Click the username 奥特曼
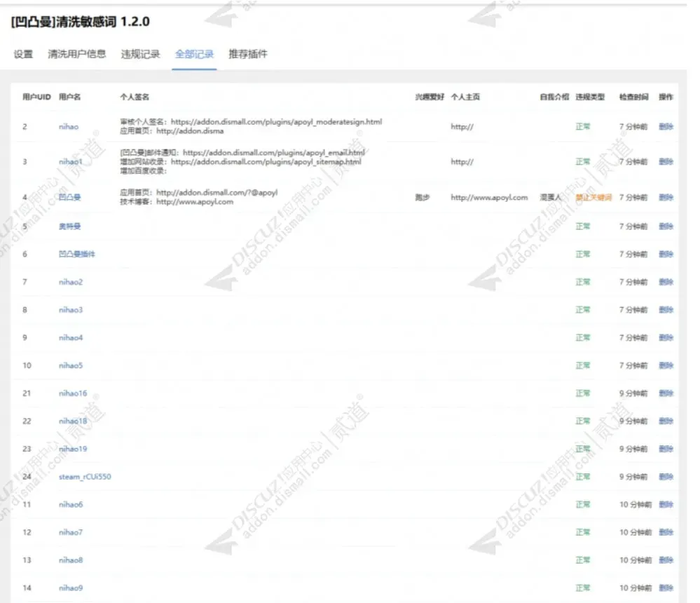Screen dimensions: 700x603 [x=70, y=226]
